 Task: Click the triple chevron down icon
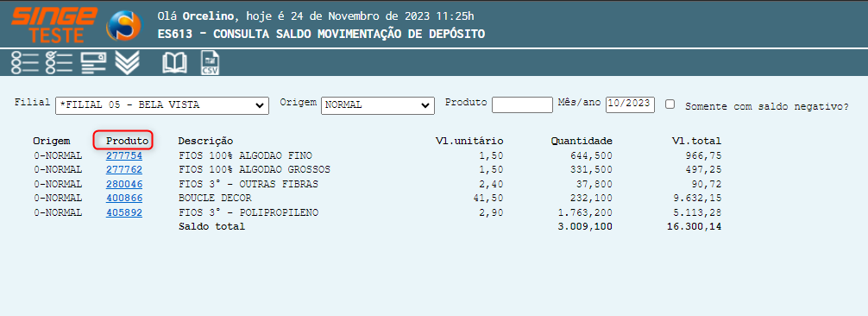(x=127, y=63)
